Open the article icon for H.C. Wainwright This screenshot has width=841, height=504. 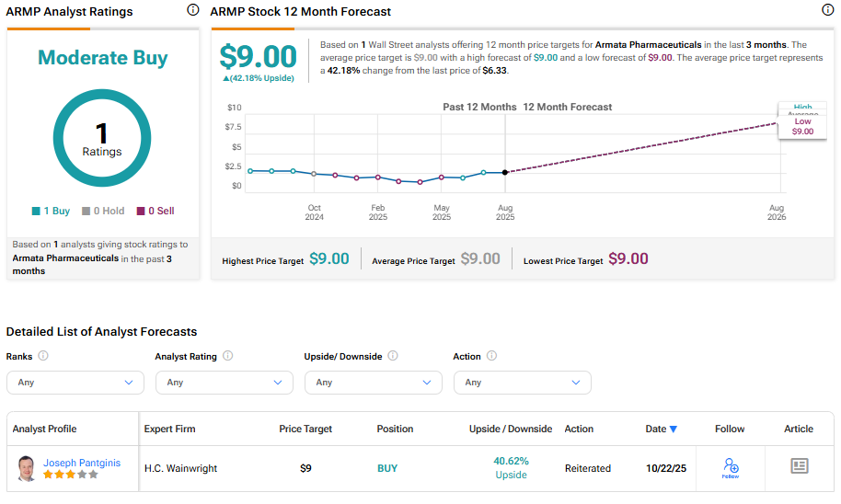click(x=799, y=466)
